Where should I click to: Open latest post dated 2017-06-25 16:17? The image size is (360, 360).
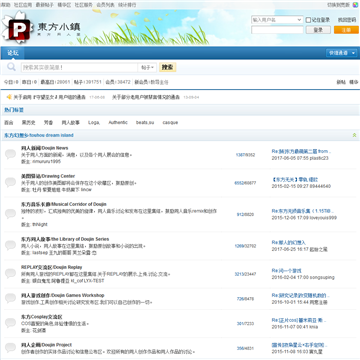coord(288,242)
